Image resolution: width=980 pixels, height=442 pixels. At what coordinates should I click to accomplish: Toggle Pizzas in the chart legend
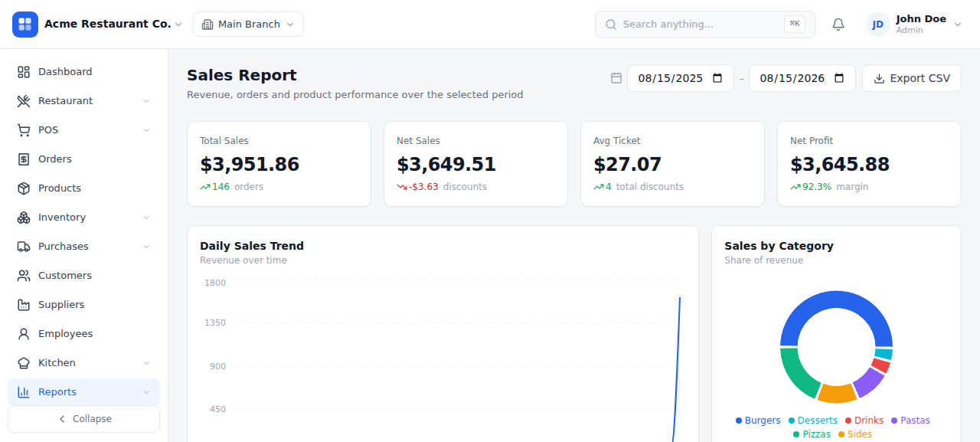tap(812, 434)
